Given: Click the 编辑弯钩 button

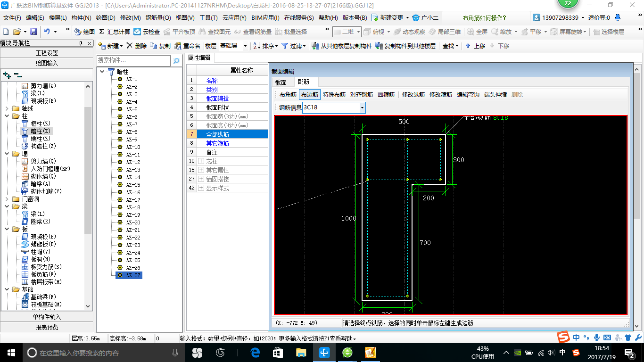Looking at the screenshot, I should tap(468, 94).
